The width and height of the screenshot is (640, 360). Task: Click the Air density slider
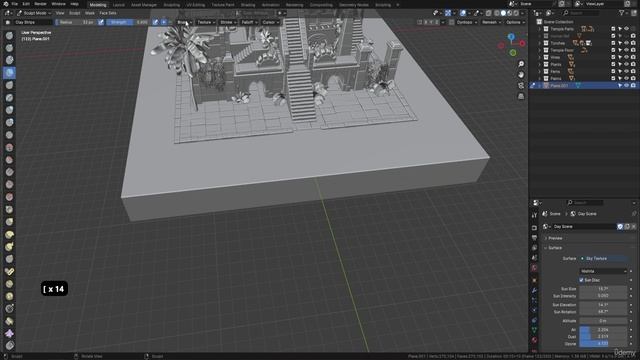pos(603,329)
